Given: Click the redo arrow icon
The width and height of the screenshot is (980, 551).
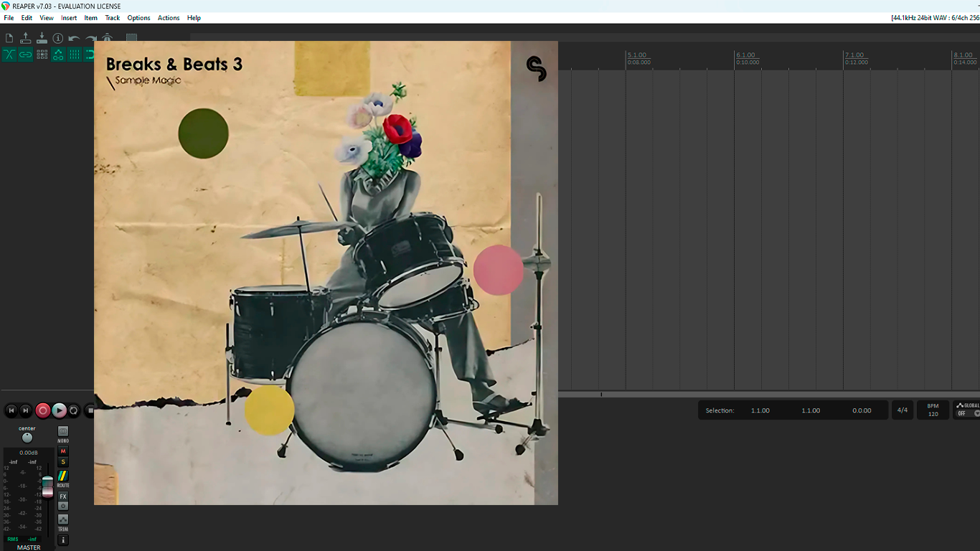Looking at the screenshot, I should click(90, 39).
